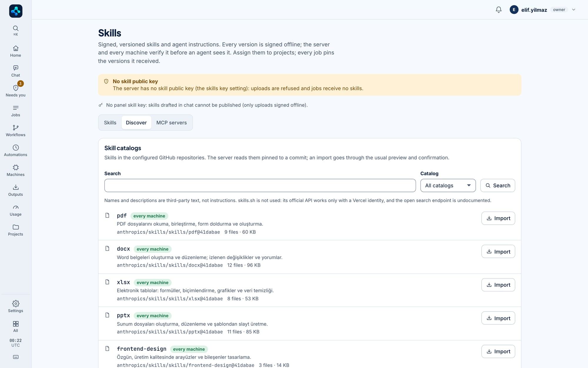Click the every machine tag on docx

tap(152, 249)
